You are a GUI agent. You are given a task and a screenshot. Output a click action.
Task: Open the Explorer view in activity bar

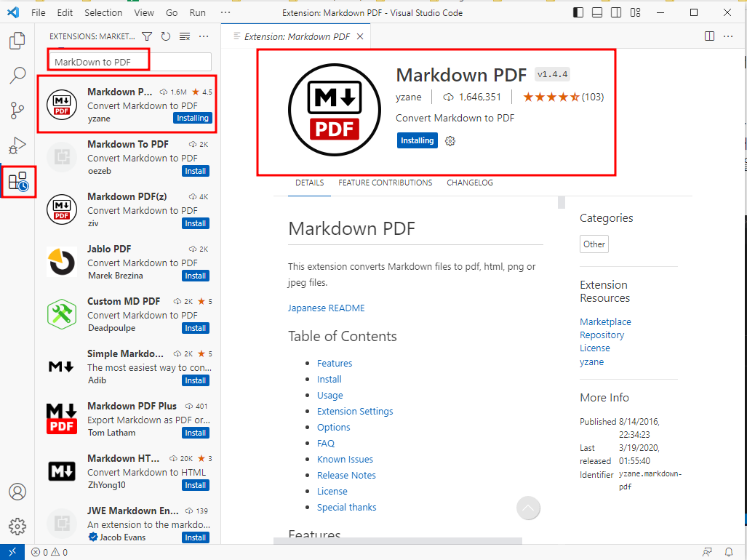coord(17,41)
